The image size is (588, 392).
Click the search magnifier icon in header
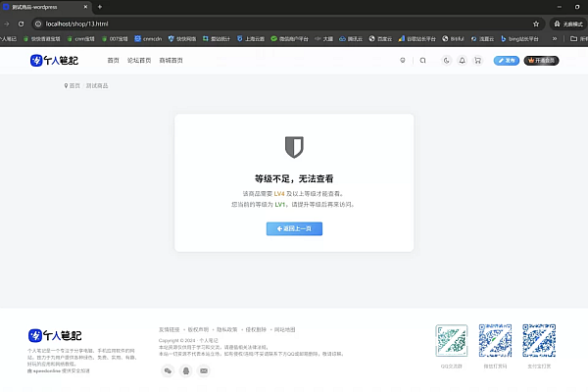422,61
